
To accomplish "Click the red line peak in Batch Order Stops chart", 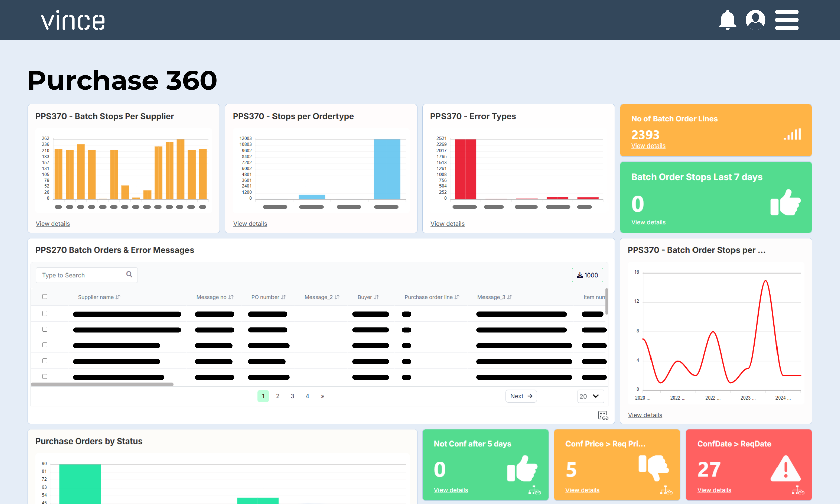I will [765, 281].
